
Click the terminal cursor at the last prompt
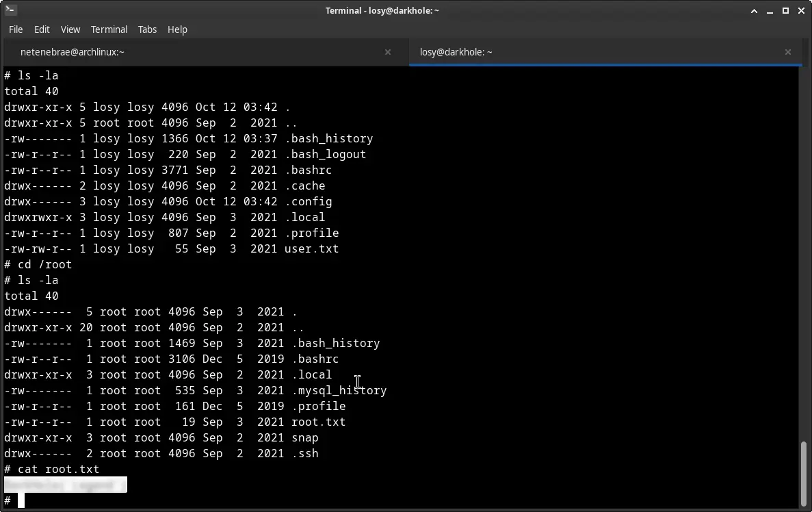pos(21,500)
